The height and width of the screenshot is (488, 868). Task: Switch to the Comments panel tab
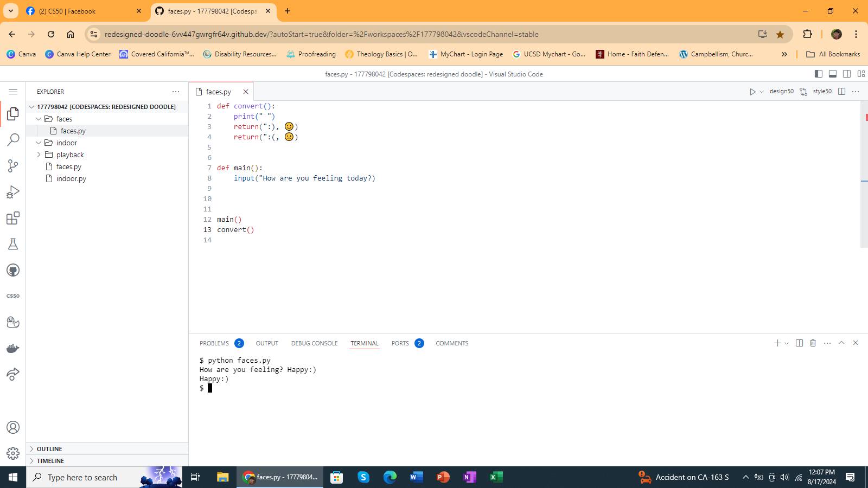point(452,343)
